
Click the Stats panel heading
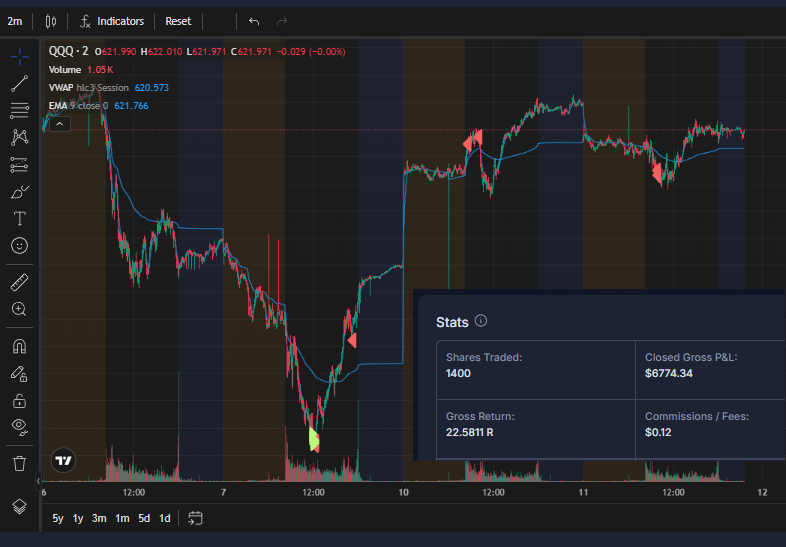tap(452, 322)
